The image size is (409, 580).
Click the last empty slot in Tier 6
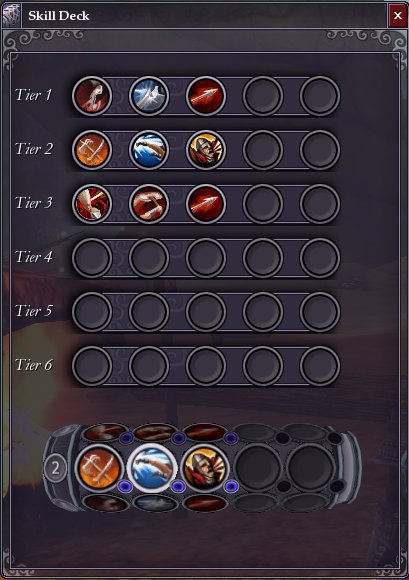point(320,366)
